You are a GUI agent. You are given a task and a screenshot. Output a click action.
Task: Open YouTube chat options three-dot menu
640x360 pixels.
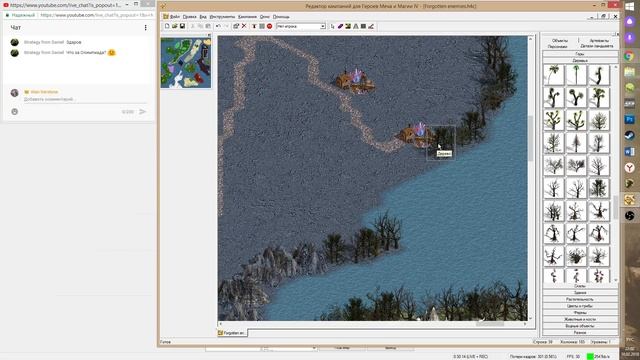145,28
